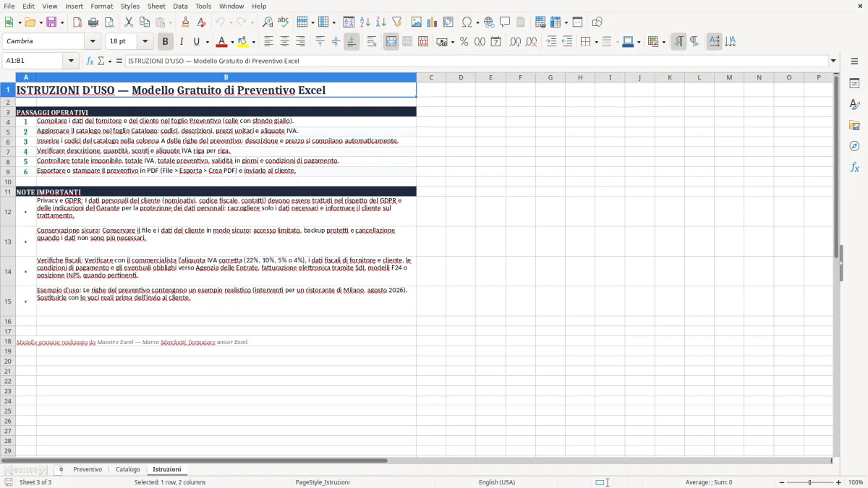Insert Chart icon in toolbar

click(433, 22)
